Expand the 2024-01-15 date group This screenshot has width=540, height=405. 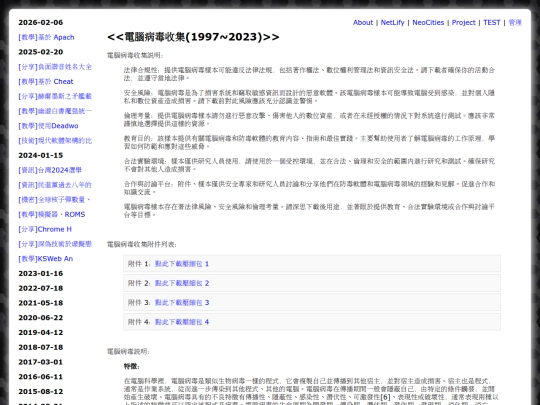41,155
